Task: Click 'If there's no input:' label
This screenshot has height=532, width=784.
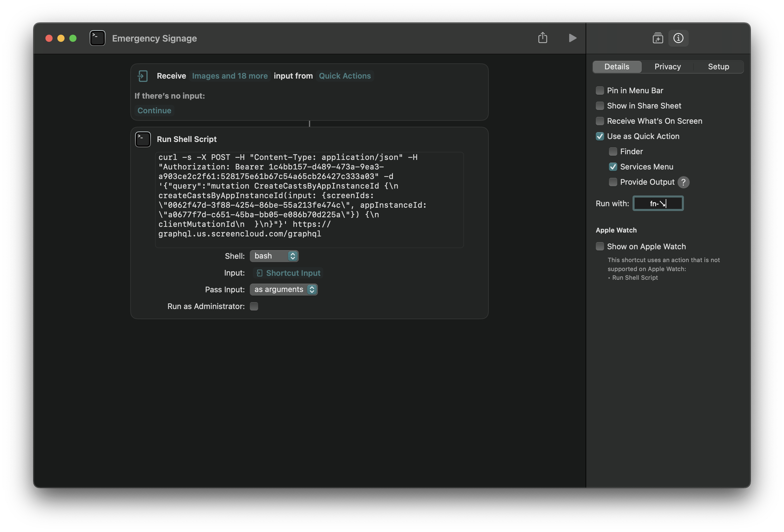Action: (170, 96)
